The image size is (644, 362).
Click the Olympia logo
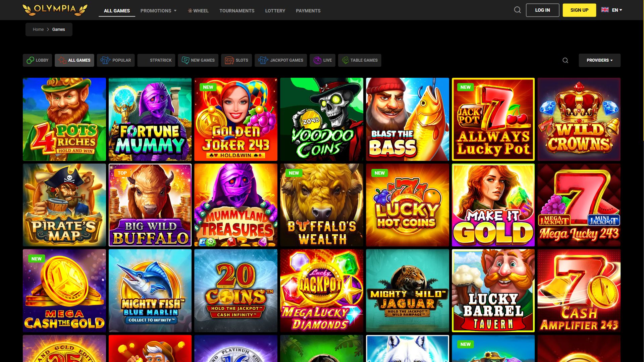point(55,10)
